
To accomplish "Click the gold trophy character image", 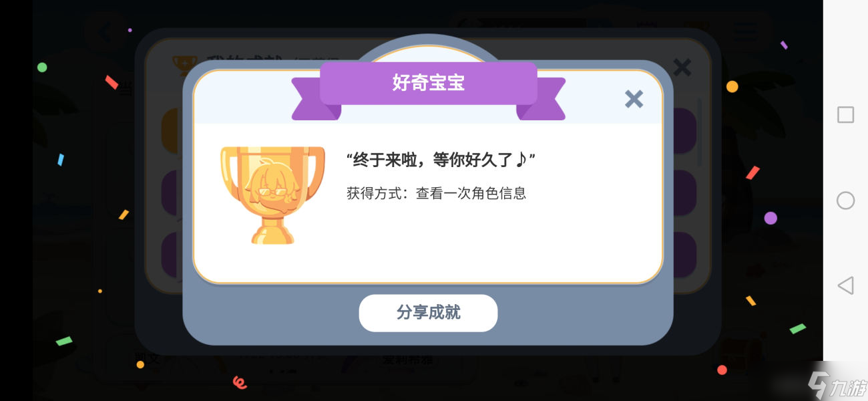I will 272,194.
